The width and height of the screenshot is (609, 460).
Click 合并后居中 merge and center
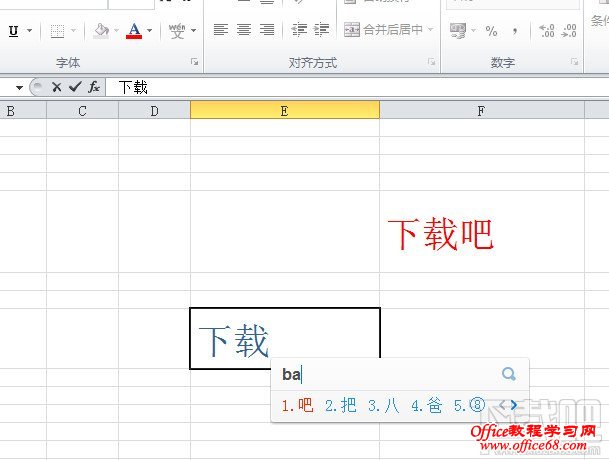pos(383,30)
